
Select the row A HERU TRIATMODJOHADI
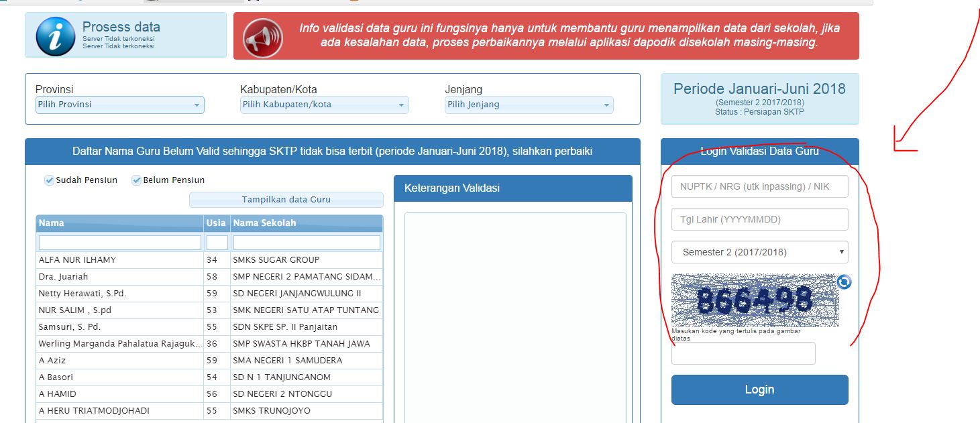pyautogui.click(x=209, y=411)
